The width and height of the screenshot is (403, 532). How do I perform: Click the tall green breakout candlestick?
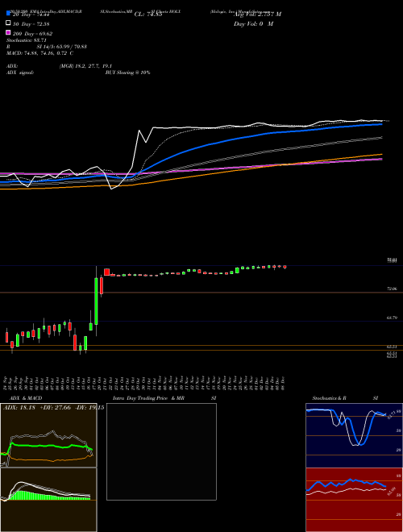click(97, 301)
